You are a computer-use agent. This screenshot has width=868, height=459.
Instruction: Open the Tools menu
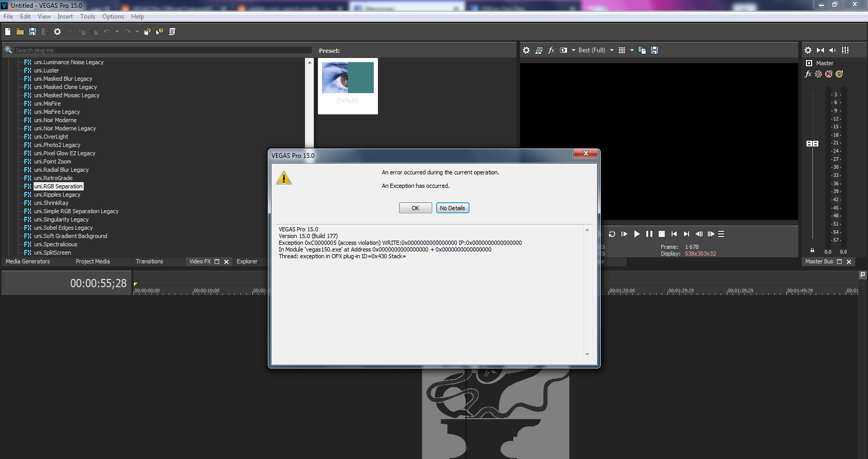tap(87, 17)
